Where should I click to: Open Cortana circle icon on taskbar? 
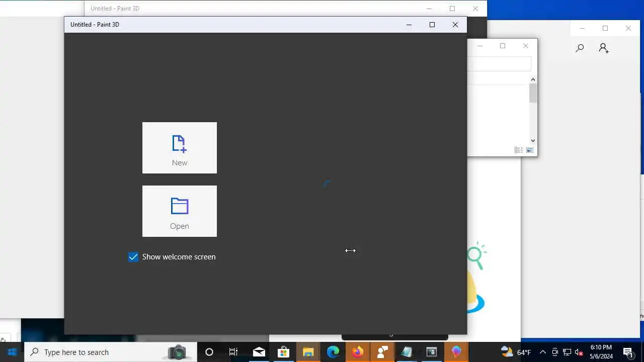(209, 352)
